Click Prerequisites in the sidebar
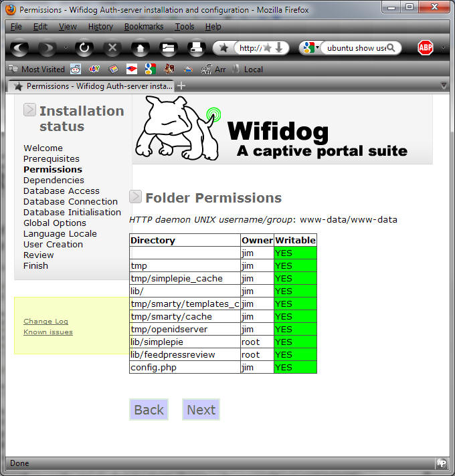Screen dimensions: 455x476 [52, 158]
